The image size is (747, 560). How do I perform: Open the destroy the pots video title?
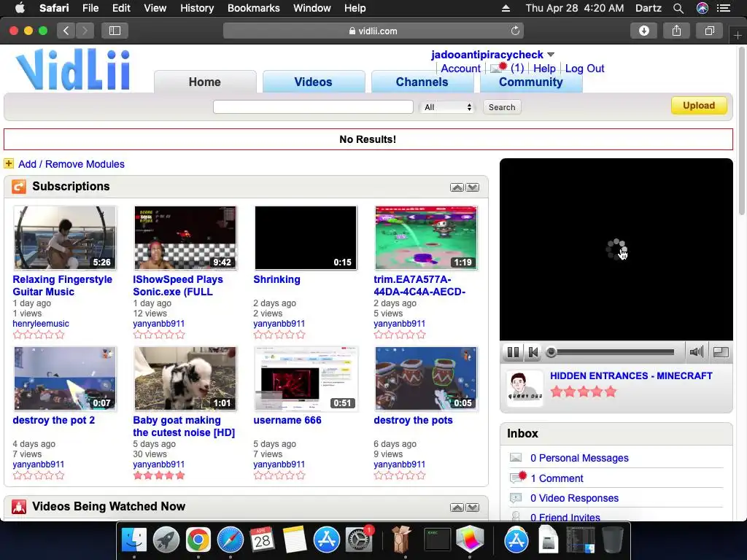click(x=413, y=420)
